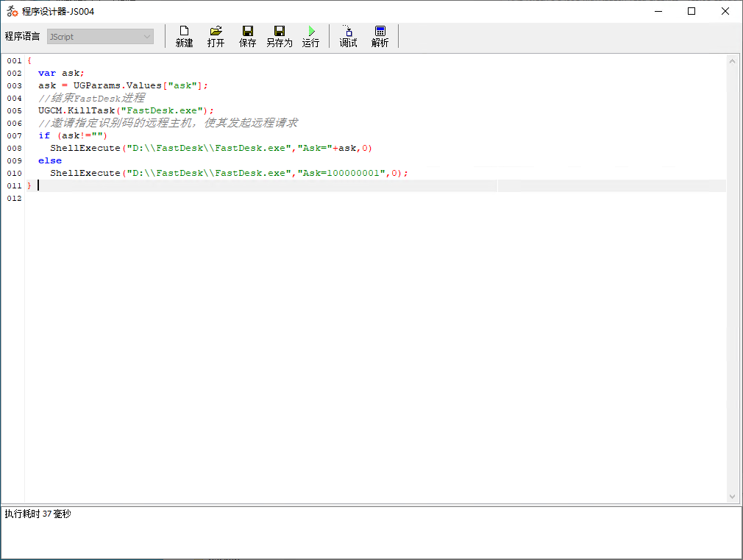Click the UGCM.KillTask line
Viewport: 743px width, 560px height.
(x=126, y=110)
